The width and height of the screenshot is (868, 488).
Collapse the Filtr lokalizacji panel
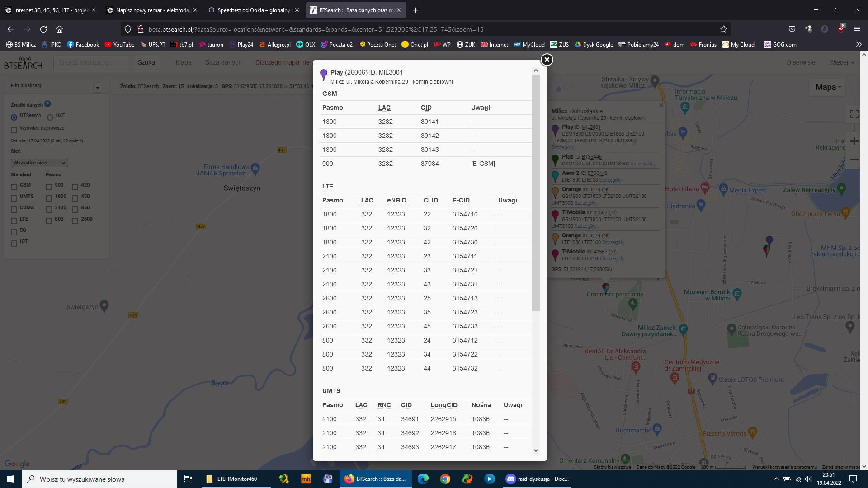coord(98,88)
